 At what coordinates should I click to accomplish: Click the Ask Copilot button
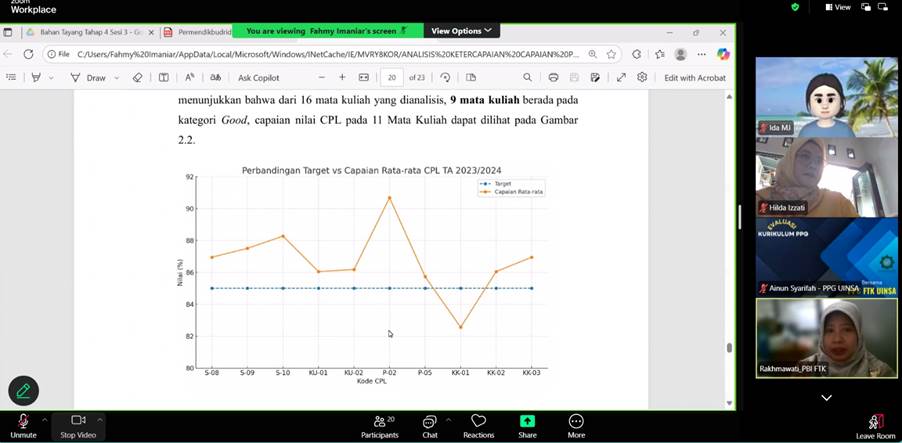(x=258, y=77)
